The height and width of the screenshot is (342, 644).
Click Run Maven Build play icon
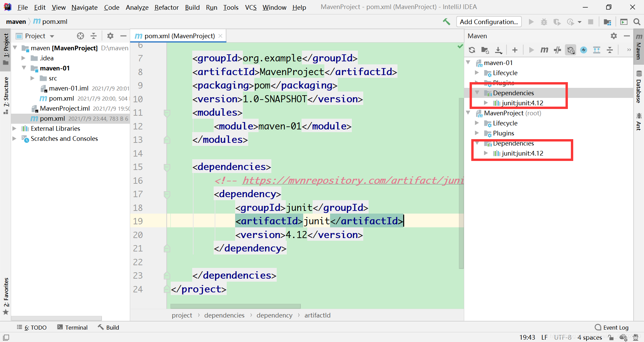[x=531, y=50]
